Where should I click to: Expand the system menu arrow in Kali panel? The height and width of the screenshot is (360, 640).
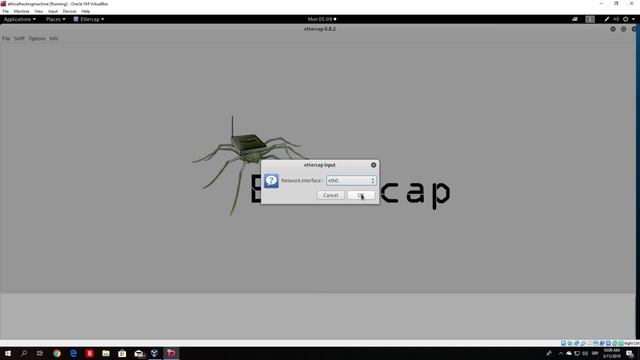coord(633,19)
